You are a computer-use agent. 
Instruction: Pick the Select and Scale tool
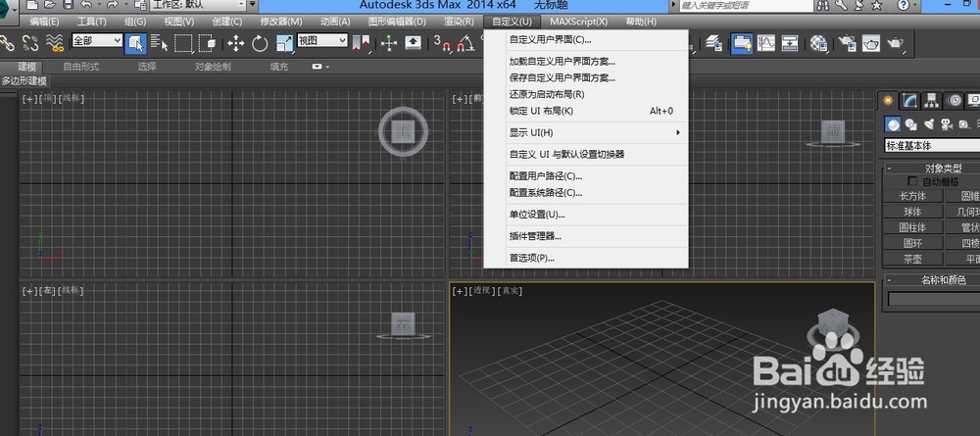pyautogui.click(x=284, y=43)
